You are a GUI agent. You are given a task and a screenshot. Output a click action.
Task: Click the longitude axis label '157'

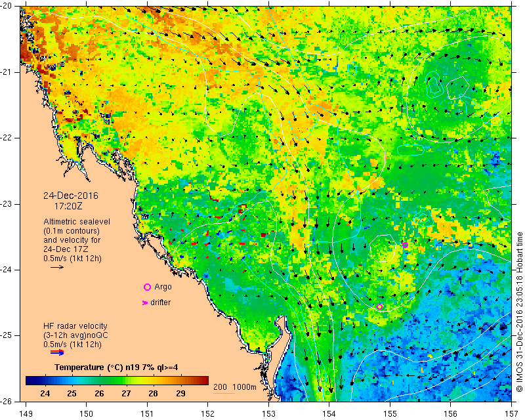512,414
